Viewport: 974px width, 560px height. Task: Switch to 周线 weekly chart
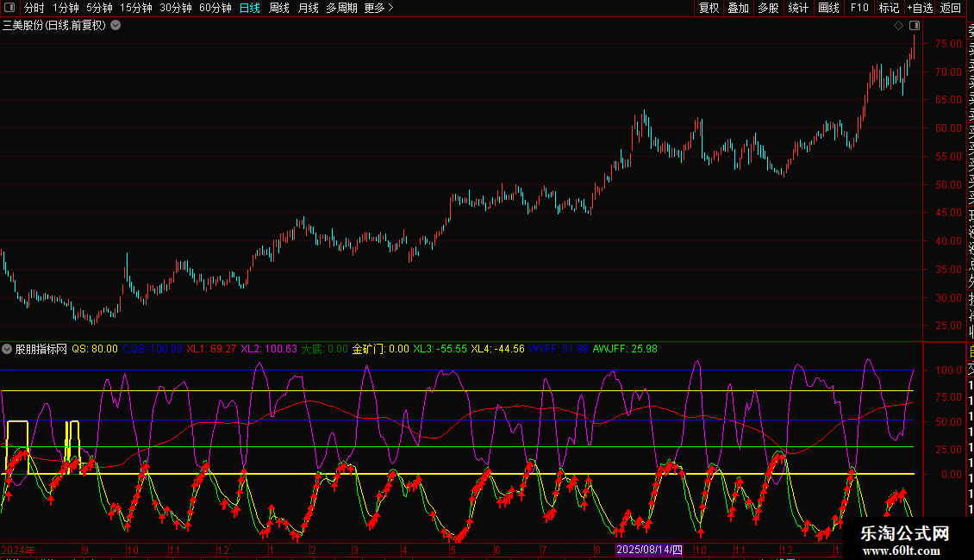[279, 8]
